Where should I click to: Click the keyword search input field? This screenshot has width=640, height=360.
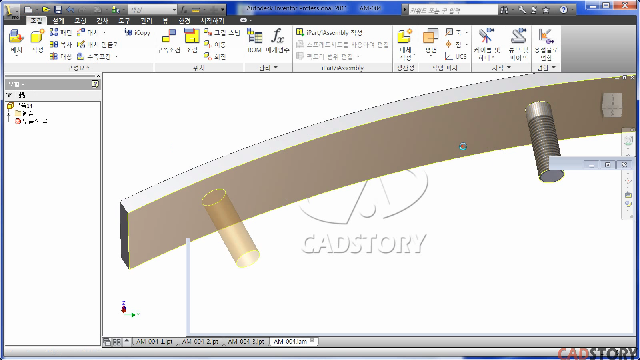[453, 10]
